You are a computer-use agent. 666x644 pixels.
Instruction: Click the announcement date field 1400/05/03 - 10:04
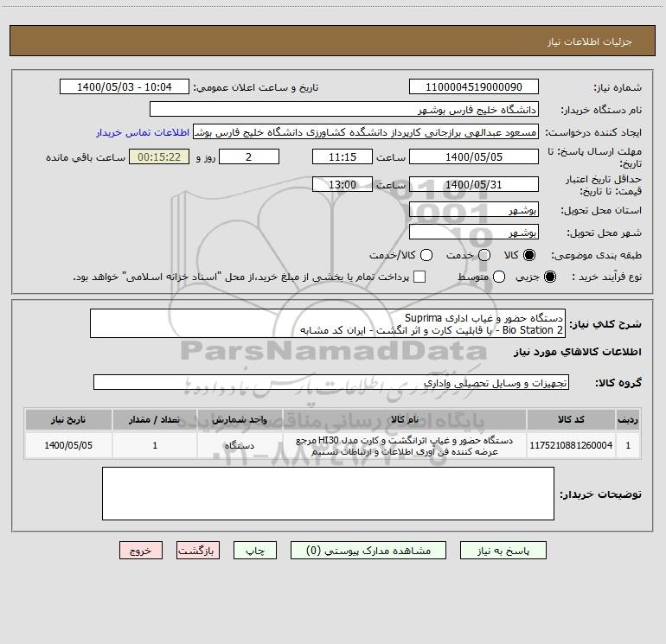click(125, 86)
